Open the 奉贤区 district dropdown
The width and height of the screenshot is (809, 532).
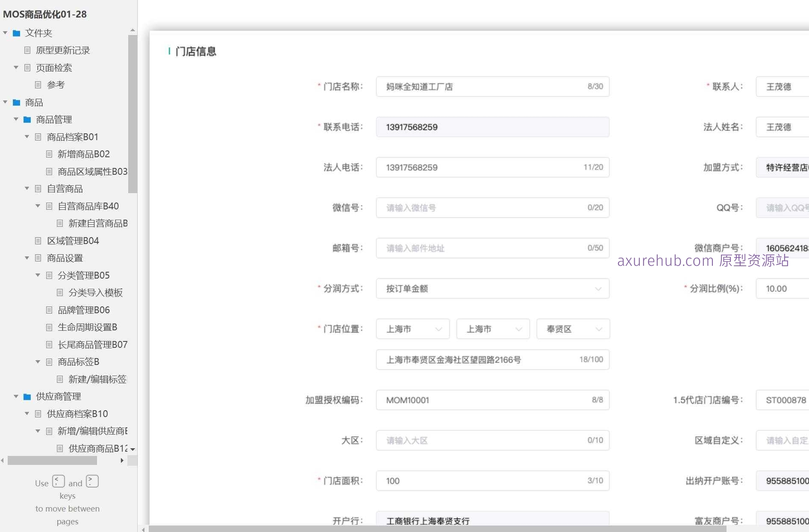click(x=573, y=329)
